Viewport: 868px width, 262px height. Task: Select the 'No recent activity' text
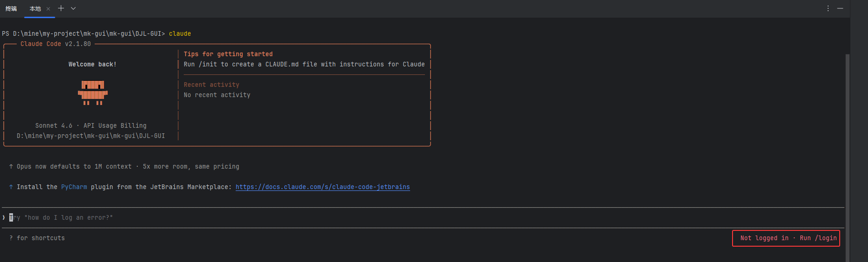tap(217, 95)
